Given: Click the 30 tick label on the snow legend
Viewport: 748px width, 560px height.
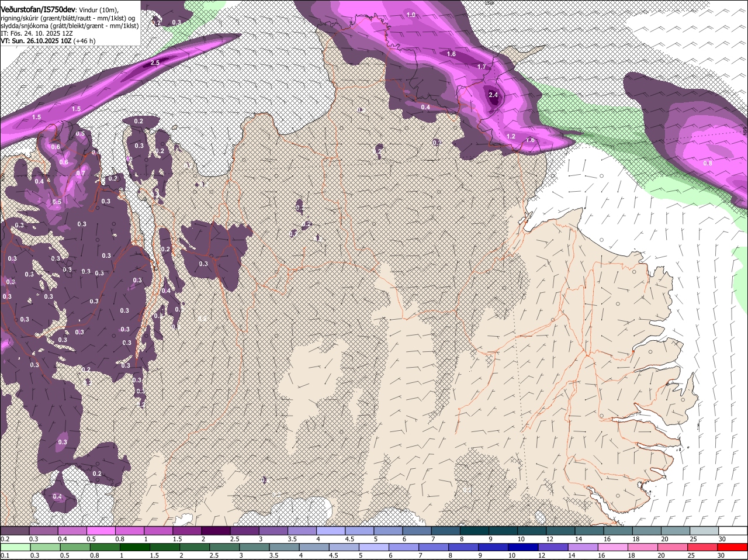Looking at the screenshot, I should [722, 539].
